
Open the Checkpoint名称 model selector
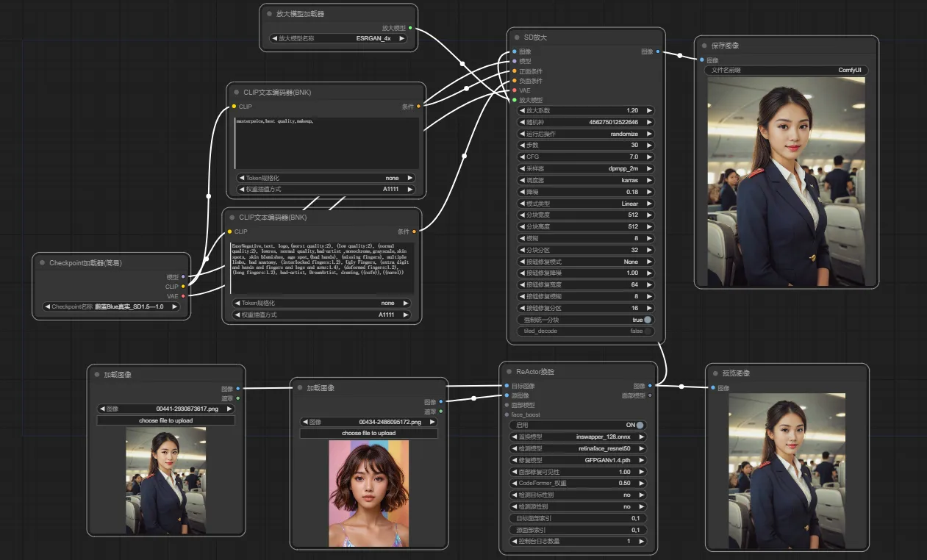tap(111, 306)
